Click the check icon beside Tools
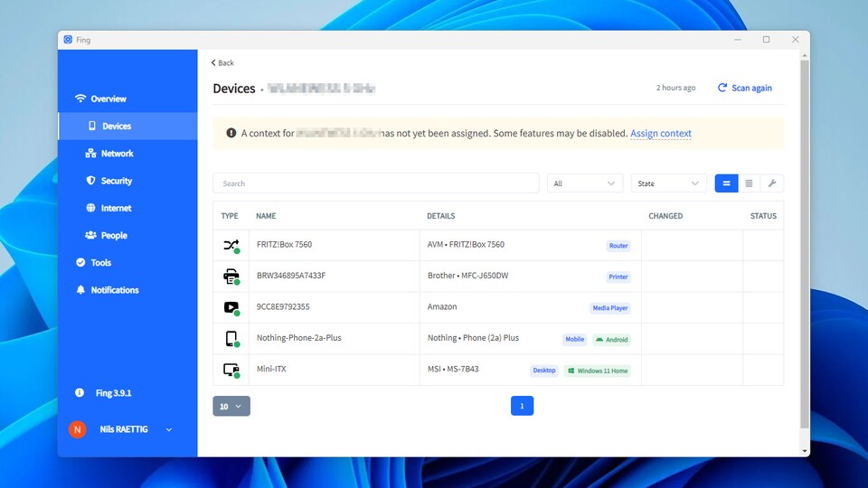868x488 pixels. 80,262
